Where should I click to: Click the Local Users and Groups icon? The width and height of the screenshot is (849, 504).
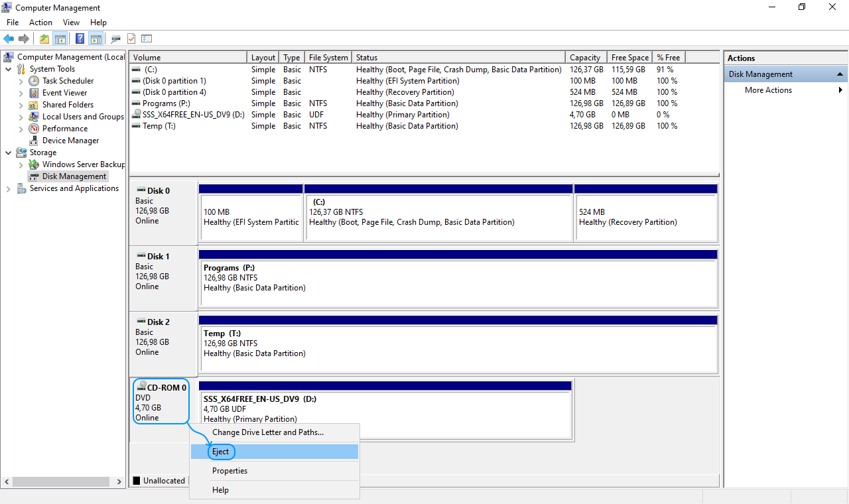pyautogui.click(x=34, y=117)
